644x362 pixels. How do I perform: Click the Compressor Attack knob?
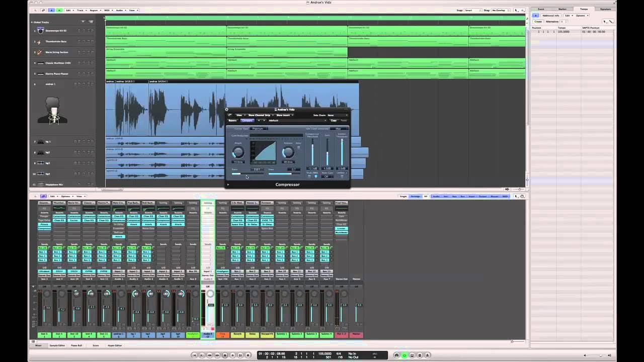(238, 152)
